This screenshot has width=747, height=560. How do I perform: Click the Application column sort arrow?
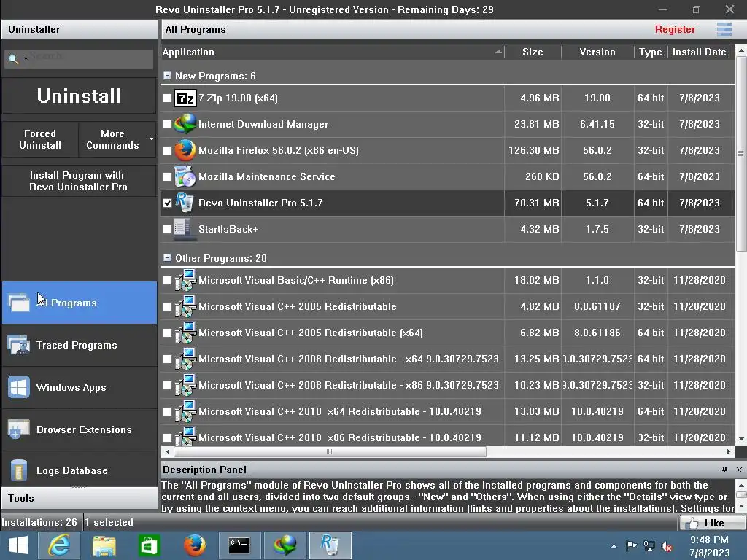498,52
